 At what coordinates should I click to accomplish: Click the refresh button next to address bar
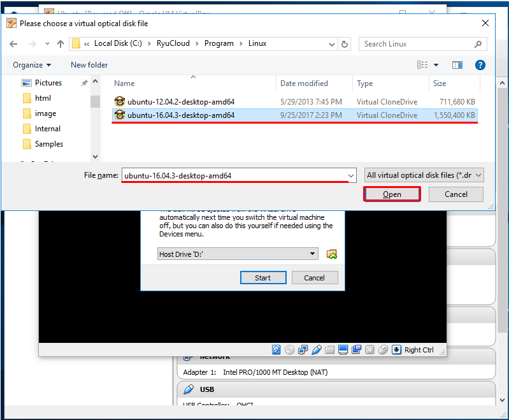[x=345, y=44]
